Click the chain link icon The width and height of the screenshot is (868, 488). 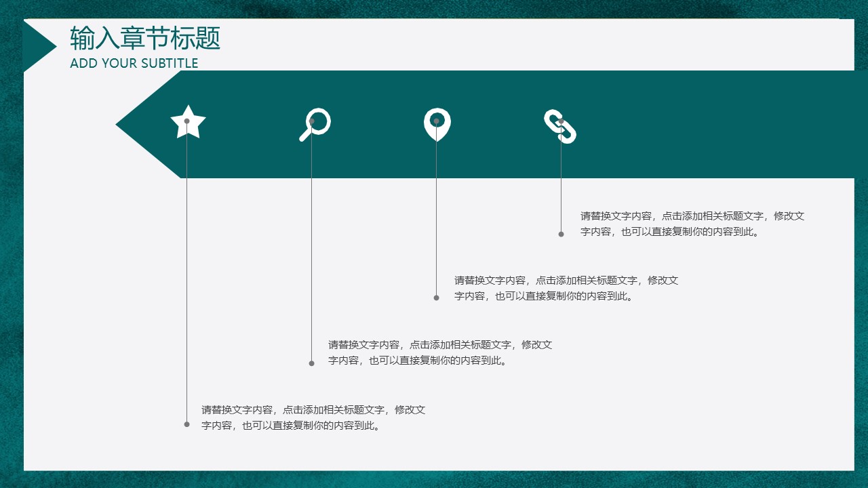click(x=560, y=125)
